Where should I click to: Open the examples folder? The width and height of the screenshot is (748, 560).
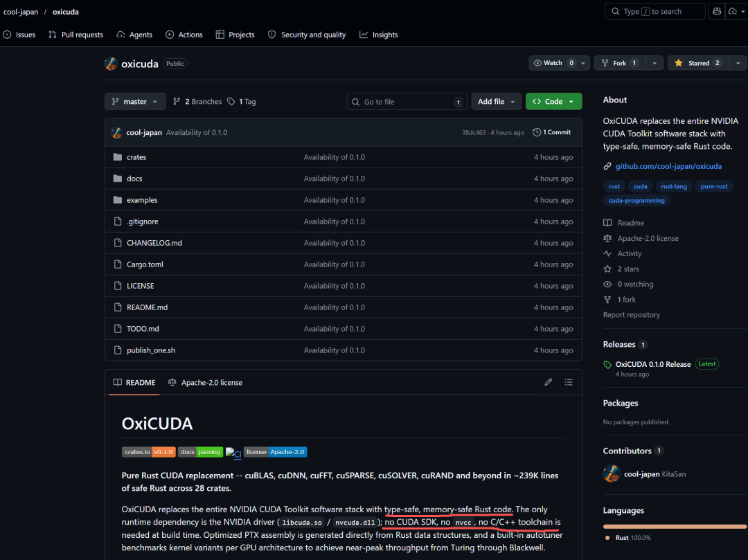click(x=142, y=200)
